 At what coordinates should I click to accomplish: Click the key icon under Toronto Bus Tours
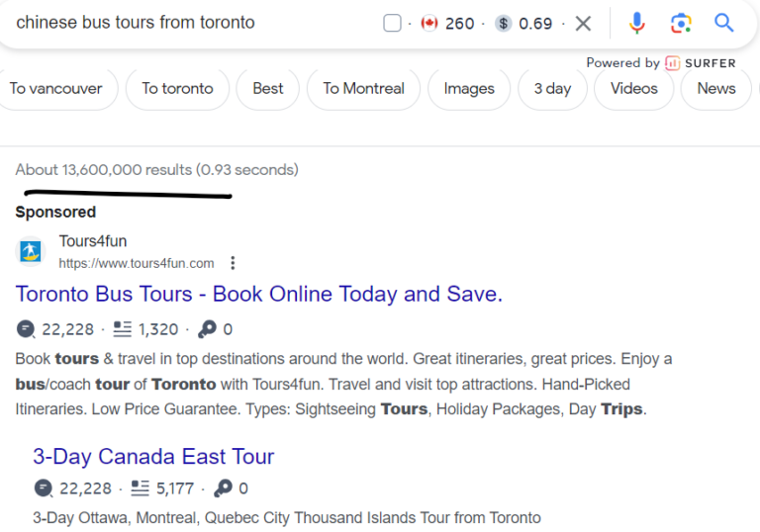click(x=207, y=329)
